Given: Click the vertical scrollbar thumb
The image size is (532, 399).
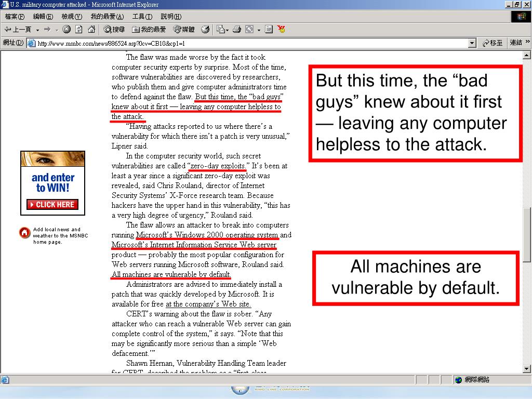Looking at the screenshot, I should [527, 234].
